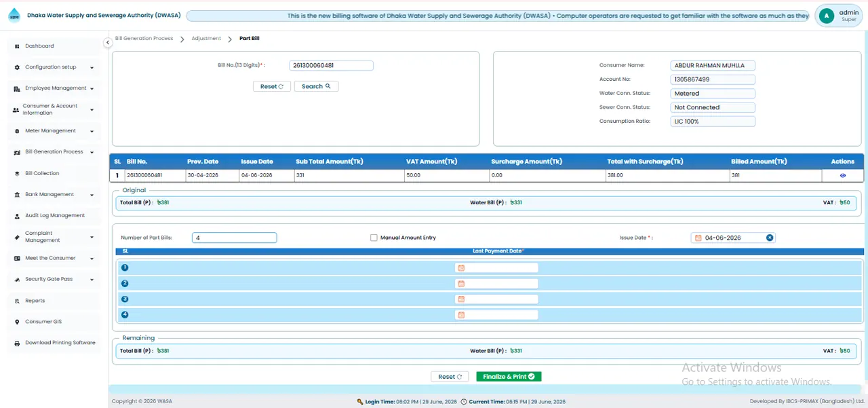Go to Bill Generation Process breadcrumb

click(x=144, y=39)
